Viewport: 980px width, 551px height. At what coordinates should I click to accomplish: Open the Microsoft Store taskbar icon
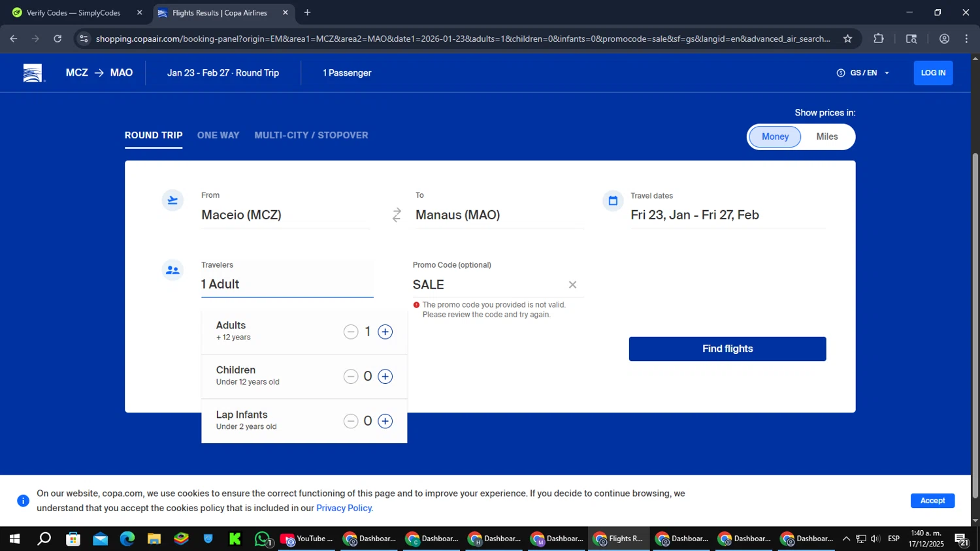73,539
